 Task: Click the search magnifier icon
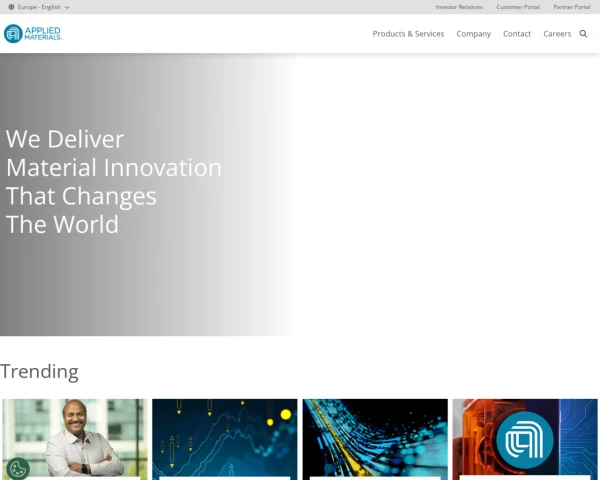(x=584, y=34)
